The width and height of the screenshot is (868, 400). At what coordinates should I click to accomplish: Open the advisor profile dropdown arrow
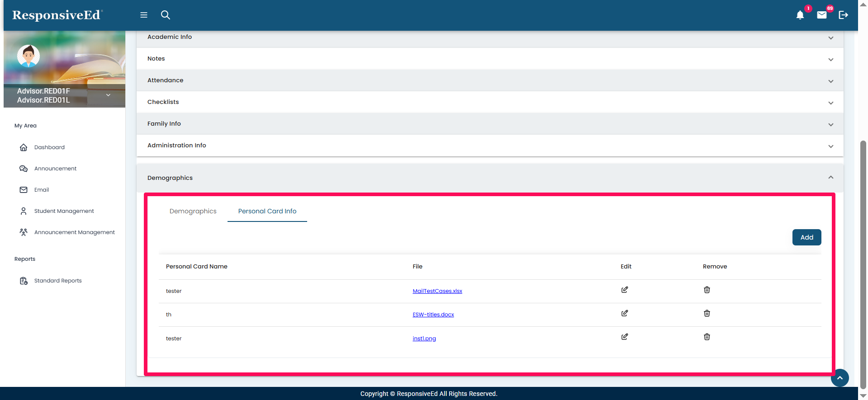coord(108,95)
